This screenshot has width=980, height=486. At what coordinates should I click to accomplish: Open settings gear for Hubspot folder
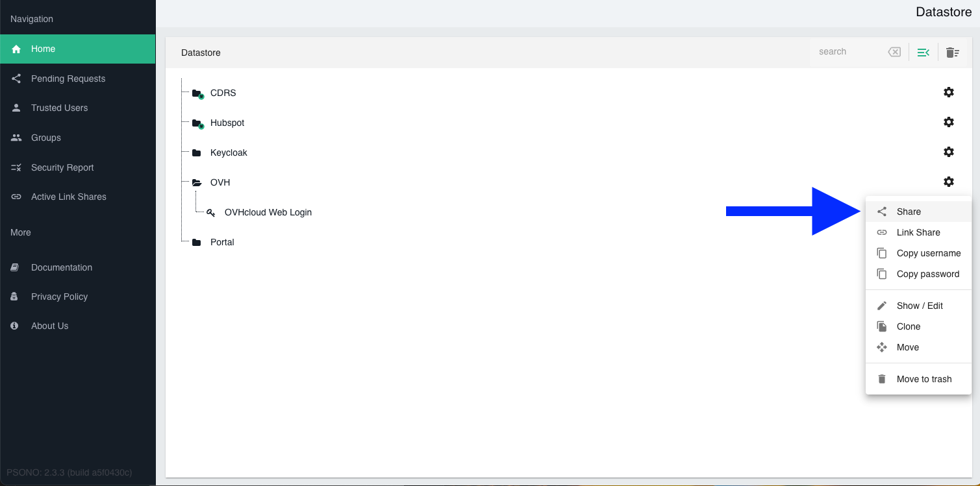[948, 122]
